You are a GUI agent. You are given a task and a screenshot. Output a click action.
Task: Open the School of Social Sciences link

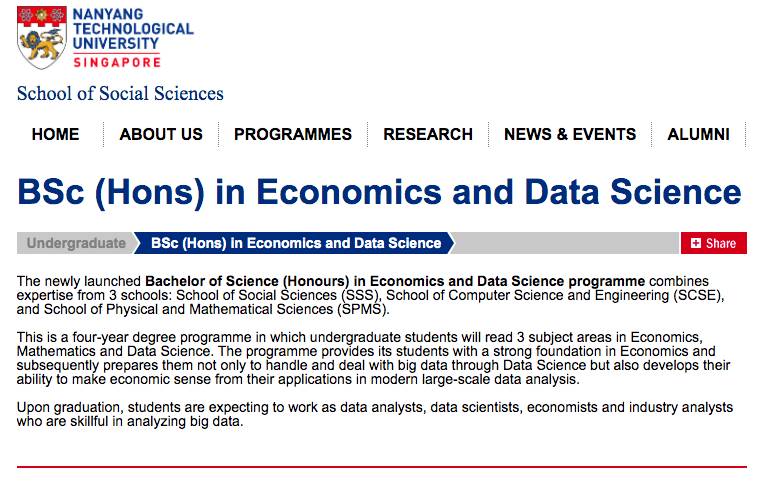click(x=120, y=94)
